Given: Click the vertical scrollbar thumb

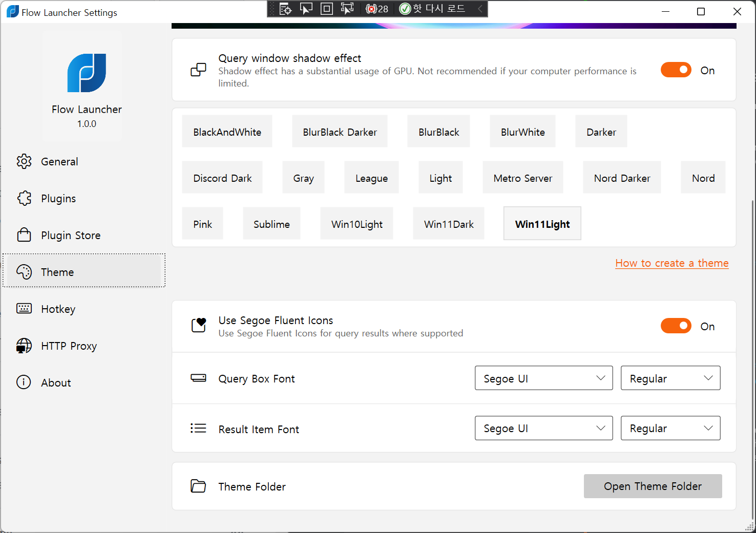Looking at the screenshot, I should tap(752, 359).
